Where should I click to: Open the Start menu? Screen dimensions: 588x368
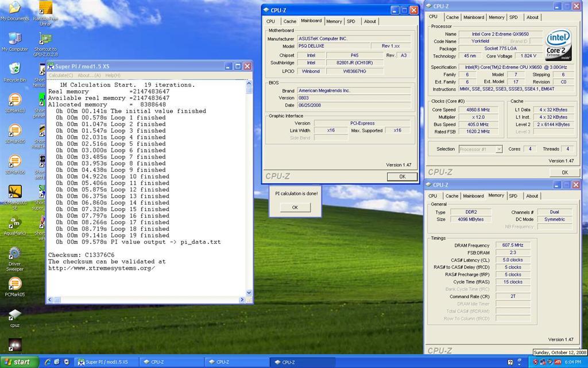tap(19, 362)
